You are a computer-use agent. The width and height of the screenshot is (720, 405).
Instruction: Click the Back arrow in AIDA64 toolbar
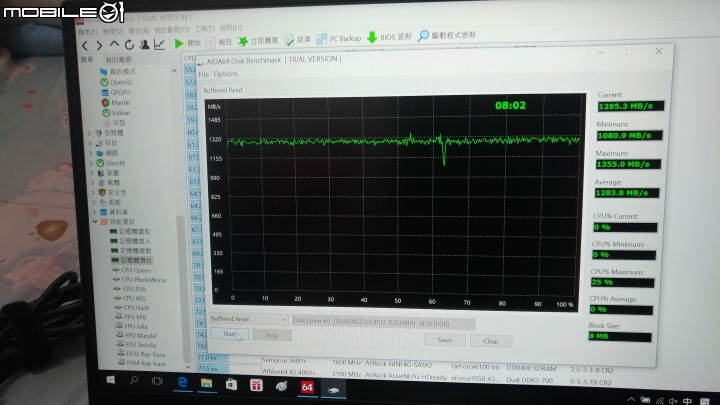pos(85,45)
